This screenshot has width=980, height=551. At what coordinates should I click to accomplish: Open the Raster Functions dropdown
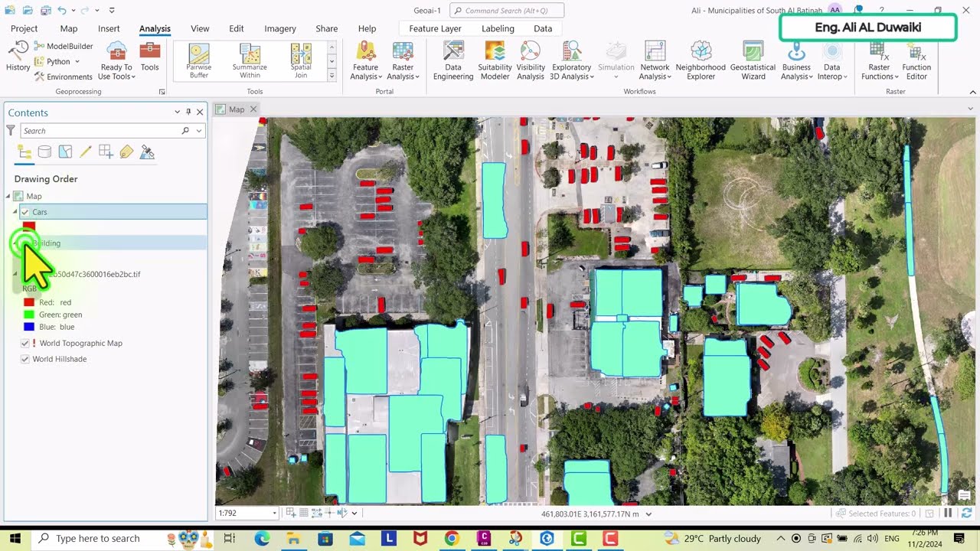[x=880, y=60]
